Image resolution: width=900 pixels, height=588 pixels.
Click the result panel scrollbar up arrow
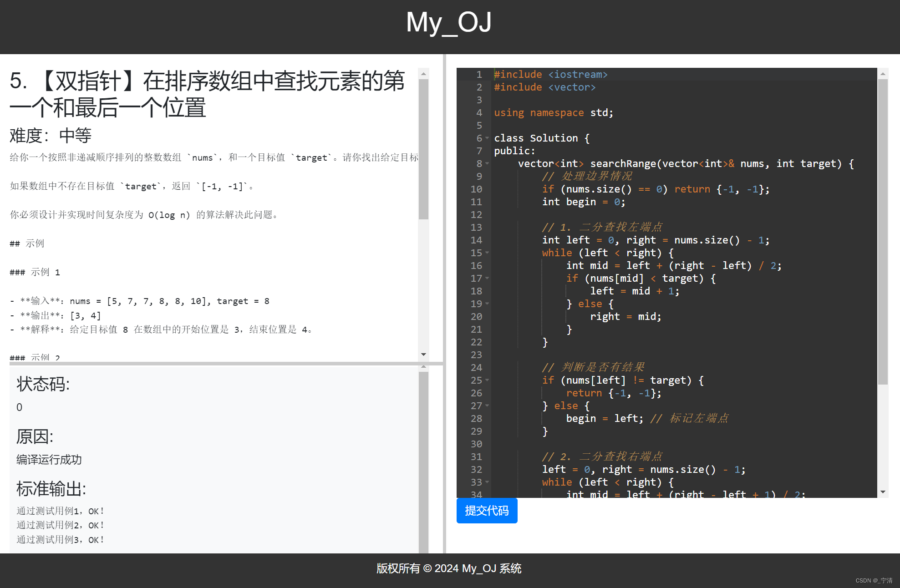[x=423, y=367]
